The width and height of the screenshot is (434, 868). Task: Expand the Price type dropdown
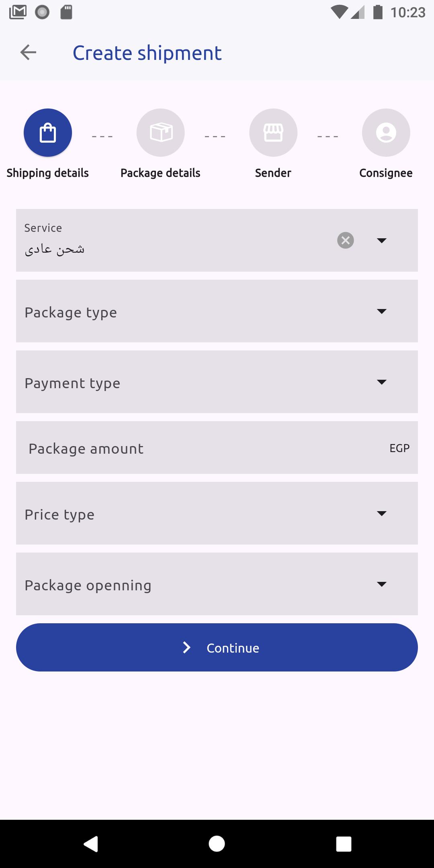[217, 513]
